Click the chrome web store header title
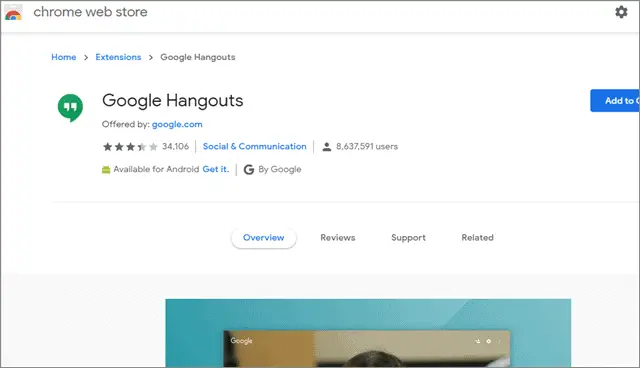This screenshot has height=368, width=640. pyautogui.click(x=90, y=12)
